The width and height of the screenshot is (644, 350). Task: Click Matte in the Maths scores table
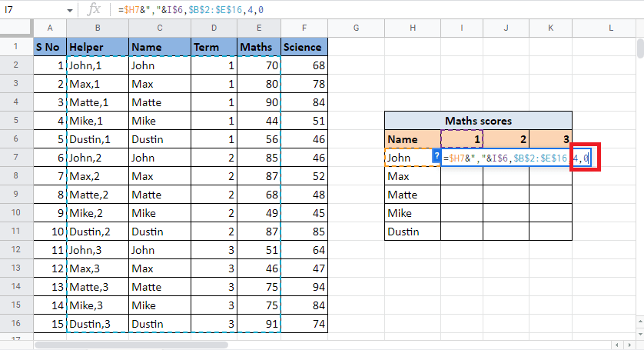(413, 195)
